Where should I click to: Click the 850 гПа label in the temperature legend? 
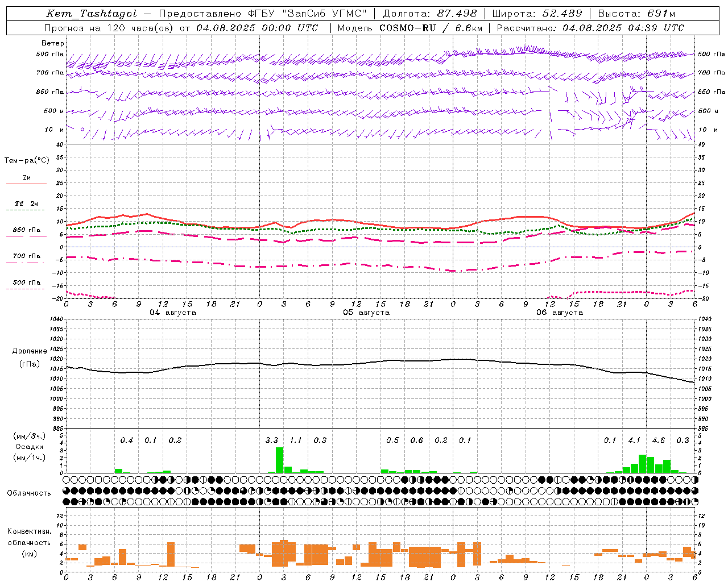(27, 230)
